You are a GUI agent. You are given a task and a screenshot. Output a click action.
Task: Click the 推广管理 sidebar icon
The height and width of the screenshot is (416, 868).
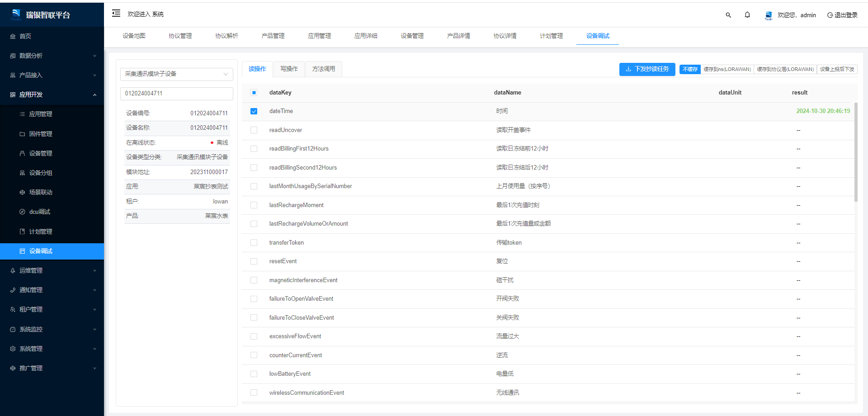pyautogui.click(x=13, y=368)
